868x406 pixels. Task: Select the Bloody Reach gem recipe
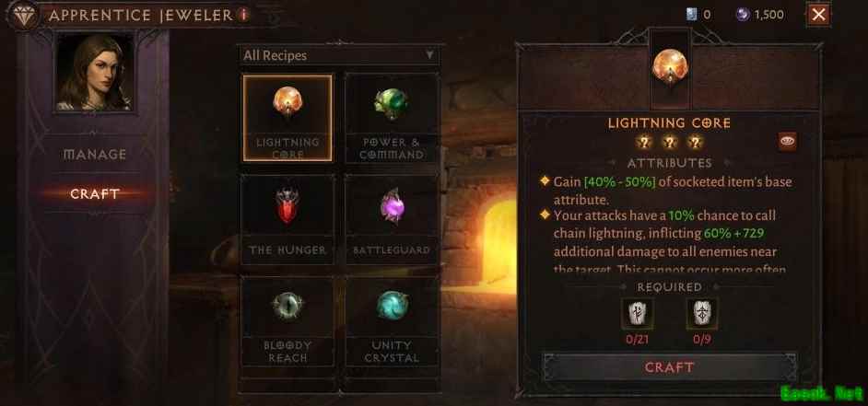click(287, 321)
